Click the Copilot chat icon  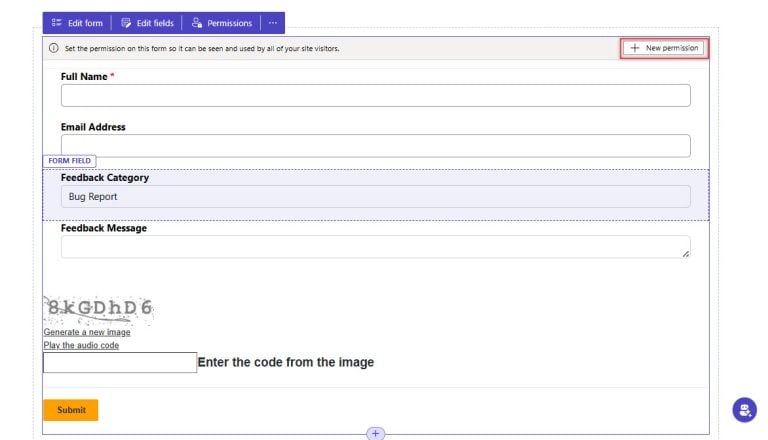coord(744,410)
